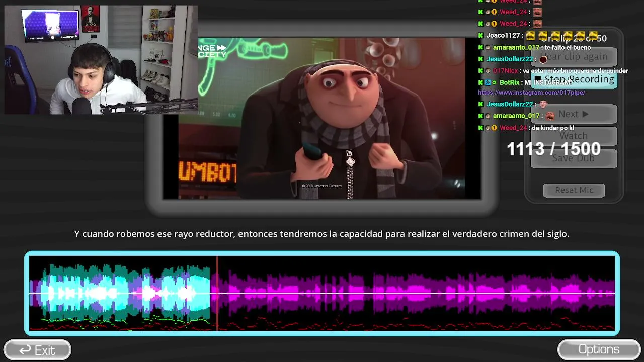Click the Joaco1127 username in chat
Image resolution: width=644 pixels, height=362 pixels.
click(x=503, y=36)
